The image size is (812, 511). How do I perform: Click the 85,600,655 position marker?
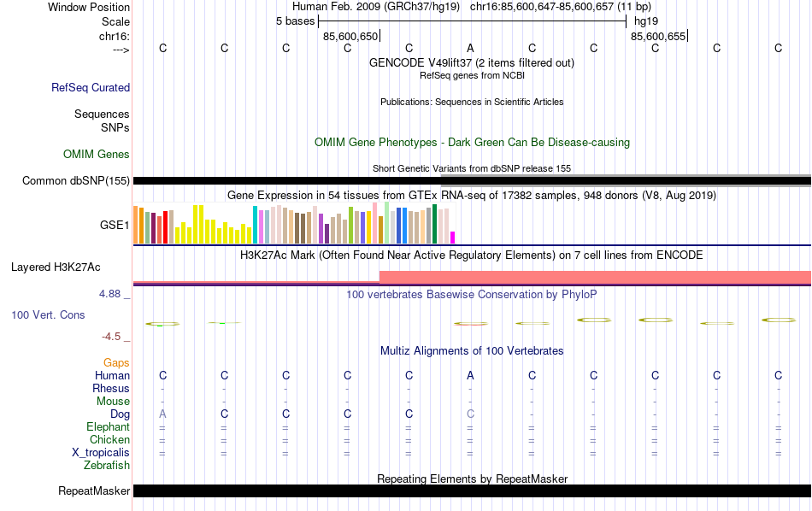[x=658, y=36]
